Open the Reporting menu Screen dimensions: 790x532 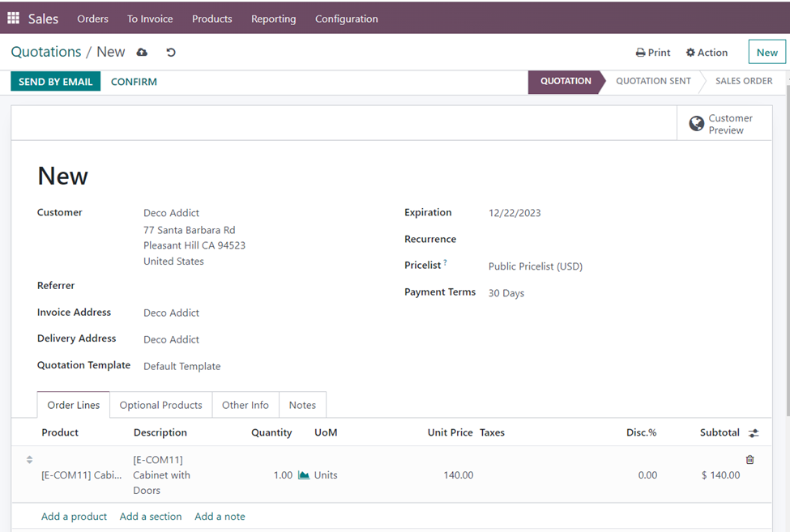click(x=273, y=19)
